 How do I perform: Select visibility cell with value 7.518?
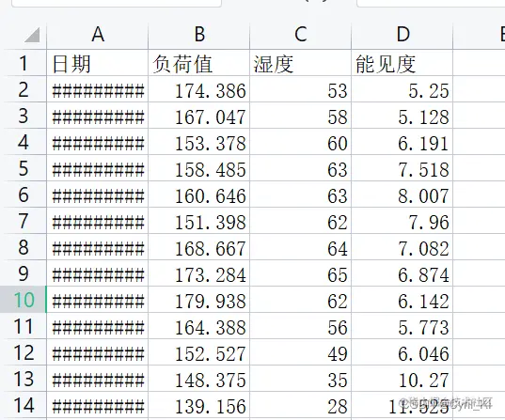(402, 168)
